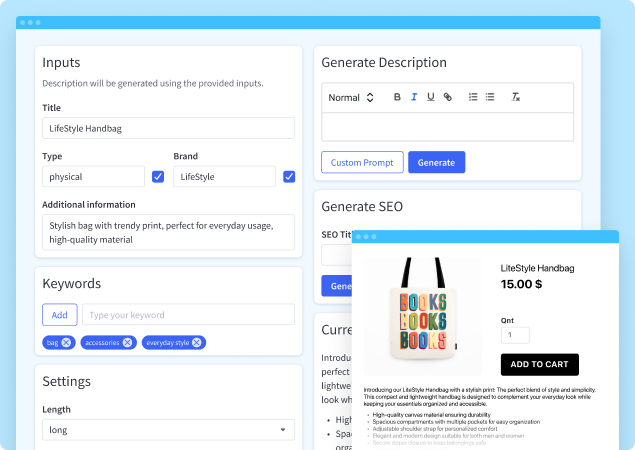Remove the "bag" keyword tag
The image size is (635, 450).
click(x=66, y=342)
